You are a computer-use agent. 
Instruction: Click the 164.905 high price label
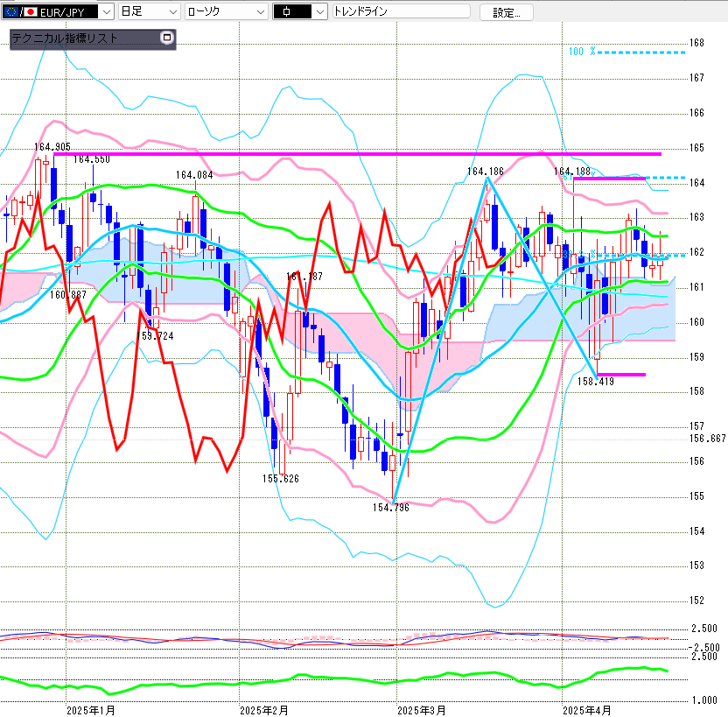click(52, 147)
